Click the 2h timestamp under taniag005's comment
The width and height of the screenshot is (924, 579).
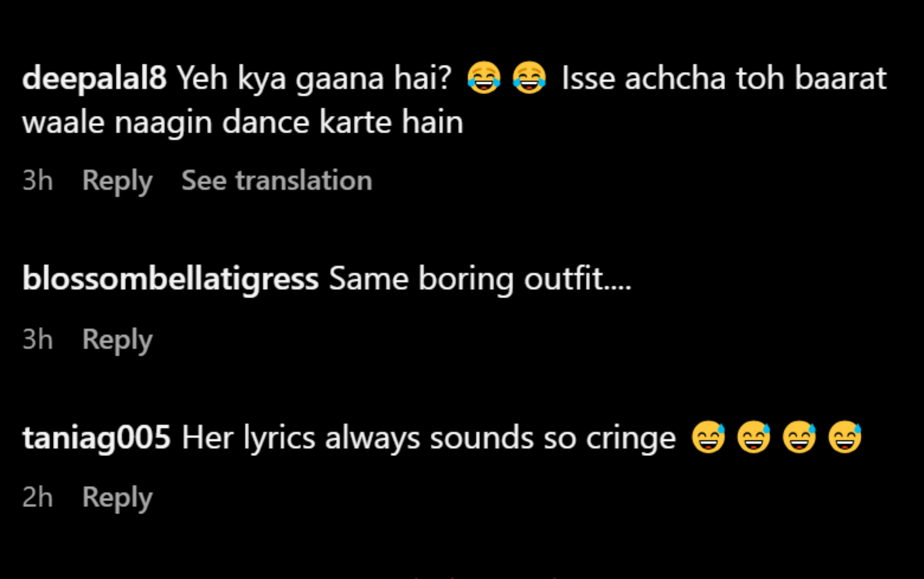coord(38,497)
